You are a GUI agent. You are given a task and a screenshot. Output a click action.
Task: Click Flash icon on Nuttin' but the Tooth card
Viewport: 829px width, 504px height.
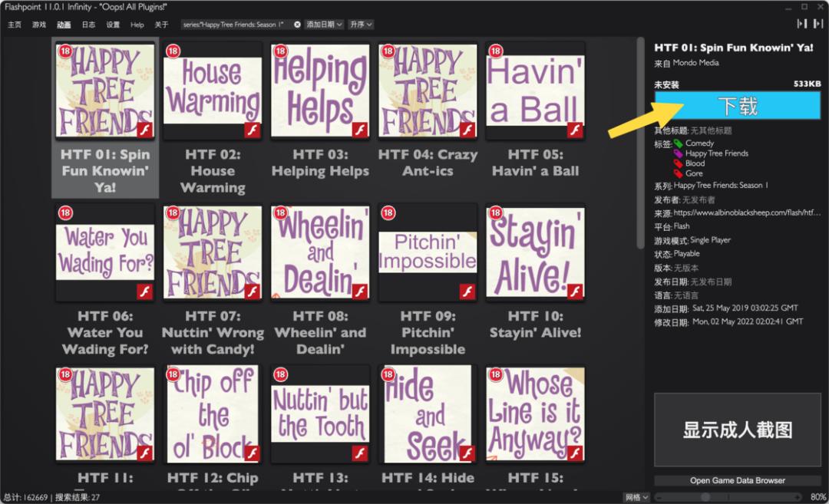pos(360,453)
